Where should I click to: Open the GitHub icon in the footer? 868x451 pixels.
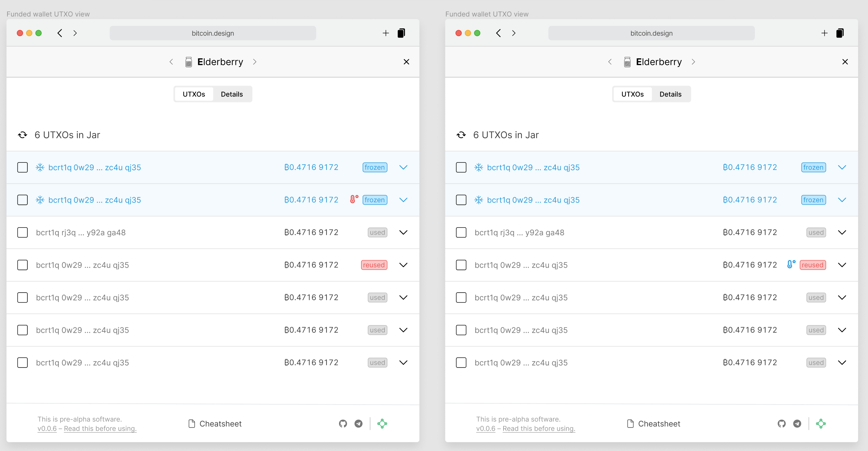coord(343,423)
